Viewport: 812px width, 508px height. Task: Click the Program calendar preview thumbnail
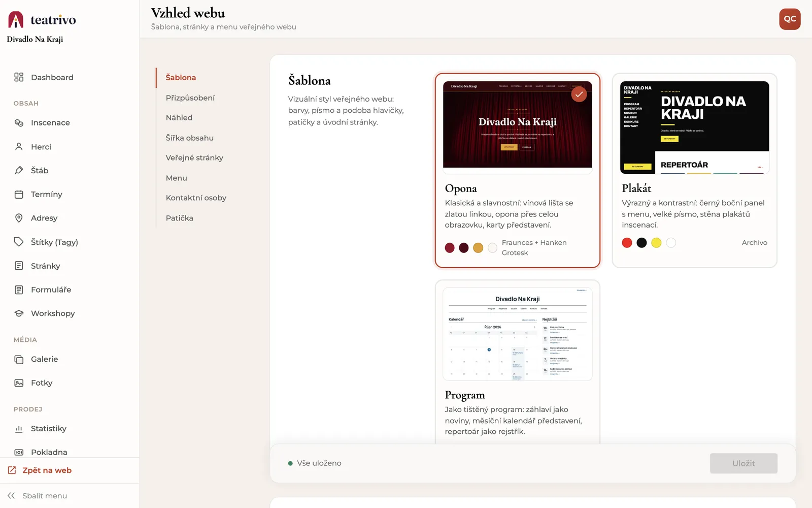tap(517, 334)
